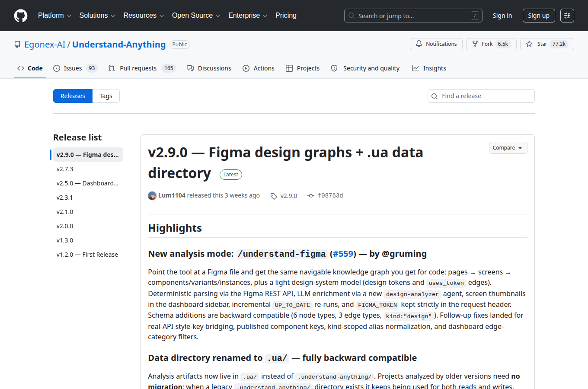Click the Star icon
This screenshot has height=389, width=588.
[x=529, y=44]
